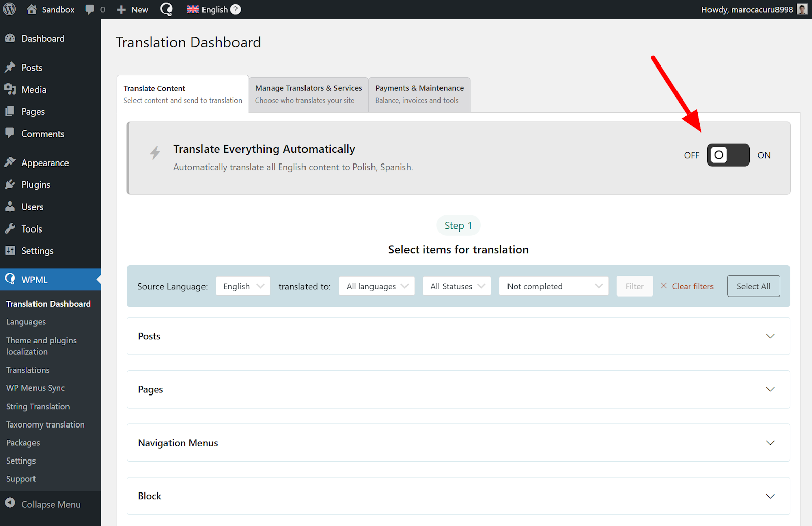Click the Media icon in sidebar
This screenshot has height=526, width=812.
[x=10, y=89]
